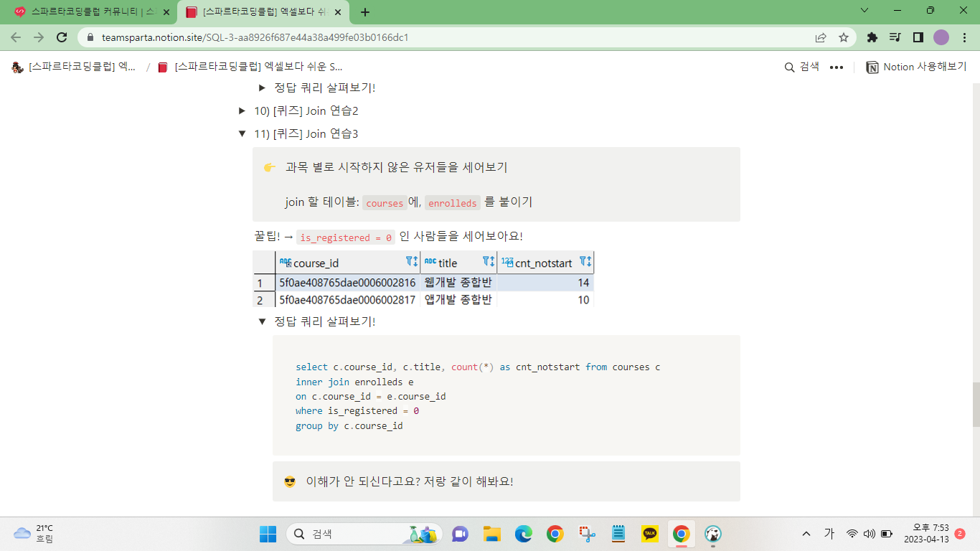
Task: Select the 앱개발 종합반 cell
Action: point(458,300)
